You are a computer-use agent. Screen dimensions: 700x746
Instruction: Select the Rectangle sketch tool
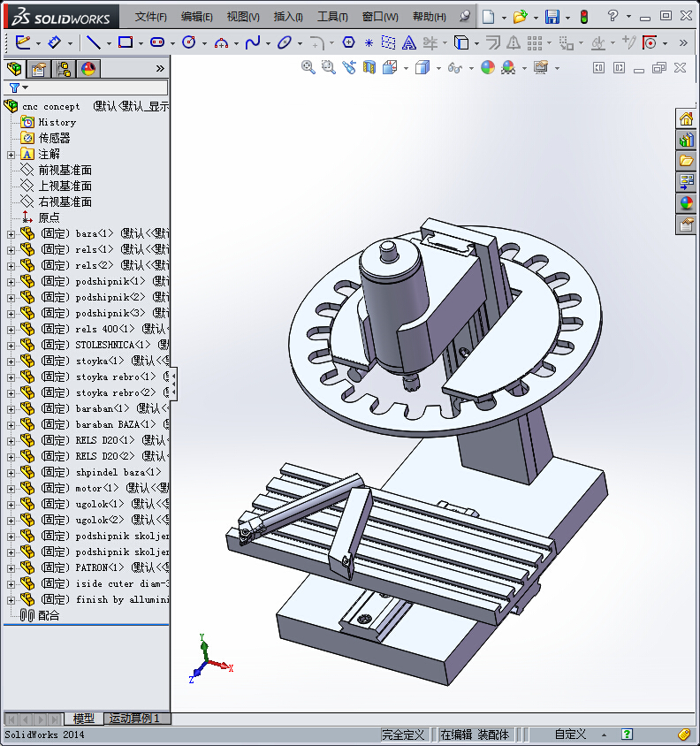click(x=126, y=42)
